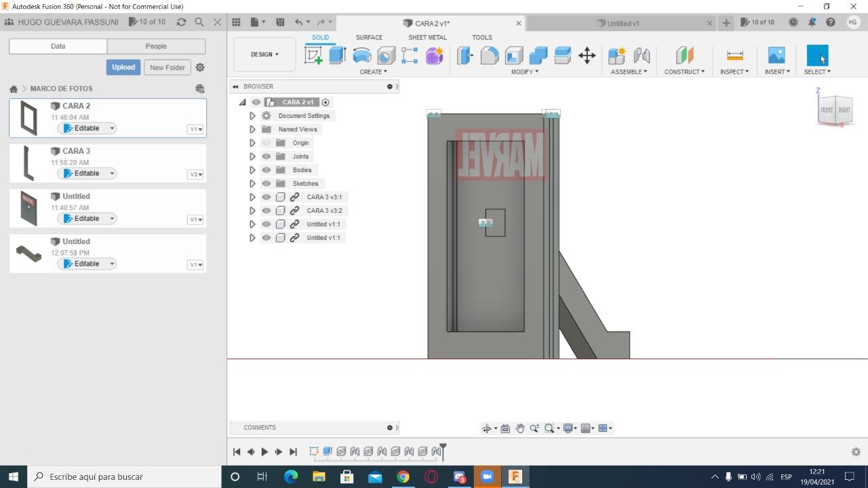Show the Origin folder via eye icon

point(267,143)
